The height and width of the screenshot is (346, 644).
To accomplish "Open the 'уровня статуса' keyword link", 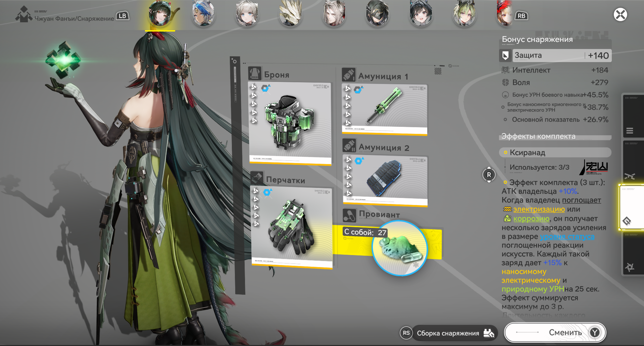I will [x=567, y=236].
